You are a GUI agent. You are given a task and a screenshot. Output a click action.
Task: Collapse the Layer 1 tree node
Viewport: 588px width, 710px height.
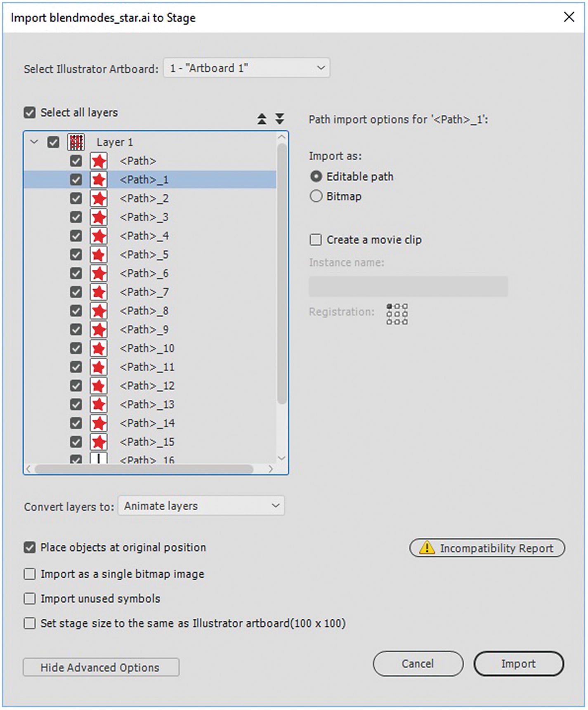(x=34, y=142)
